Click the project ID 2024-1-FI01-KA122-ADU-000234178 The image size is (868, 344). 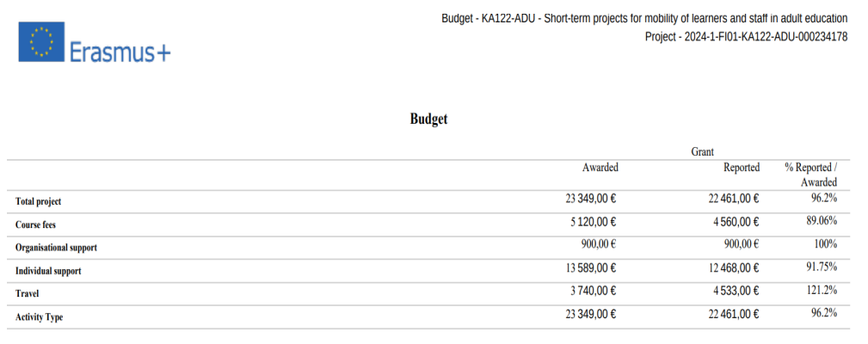click(x=746, y=36)
